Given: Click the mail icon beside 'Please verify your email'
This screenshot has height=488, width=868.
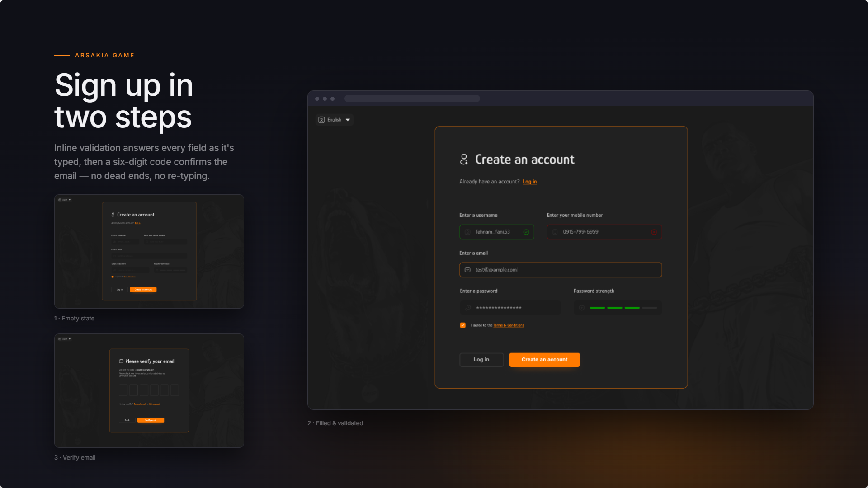Looking at the screenshot, I should point(121,361).
